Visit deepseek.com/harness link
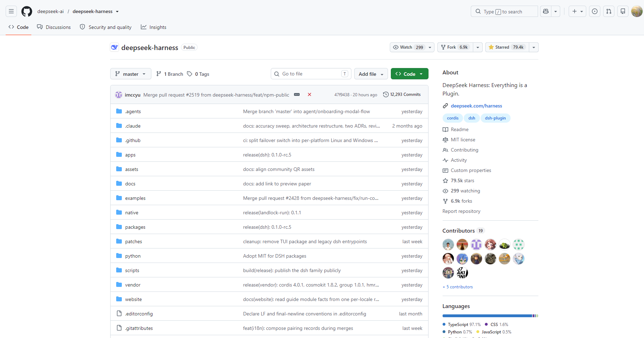This screenshot has height=338, width=644. coord(476,106)
